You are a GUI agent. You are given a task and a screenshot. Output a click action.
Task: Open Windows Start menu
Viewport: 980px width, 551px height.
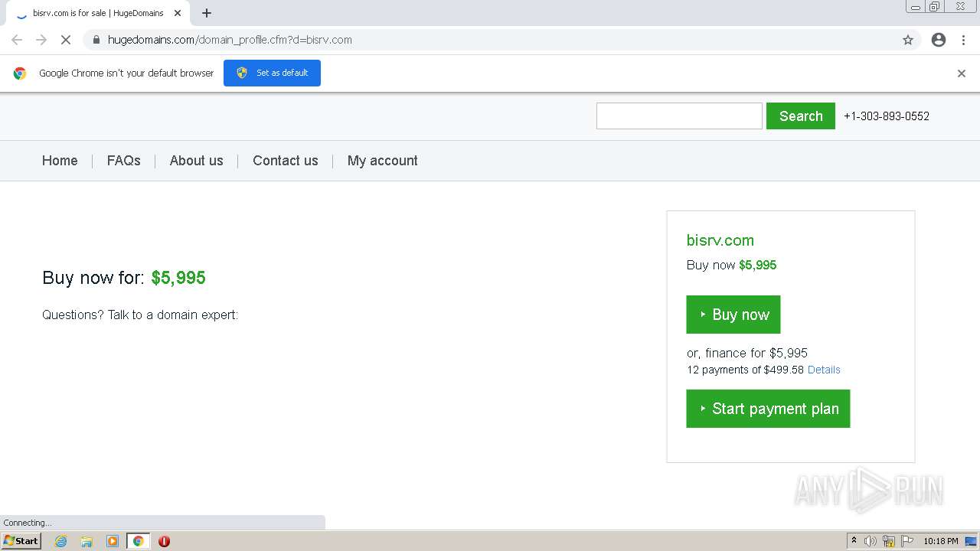click(21, 540)
